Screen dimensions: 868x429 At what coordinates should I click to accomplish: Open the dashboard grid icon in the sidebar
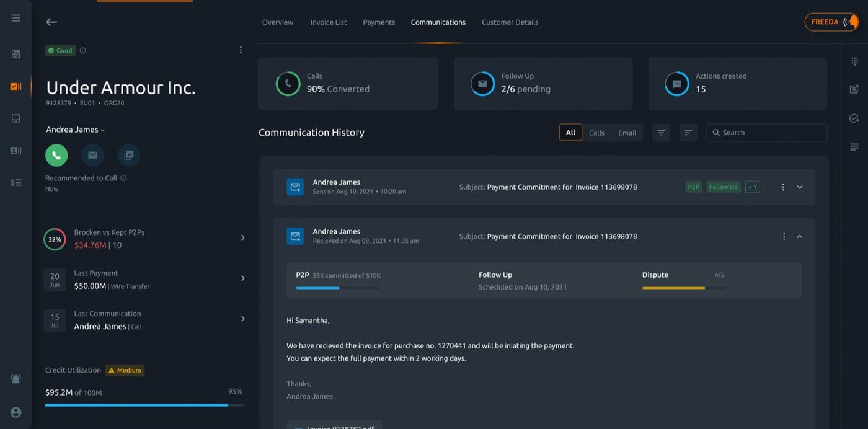[x=16, y=54]
